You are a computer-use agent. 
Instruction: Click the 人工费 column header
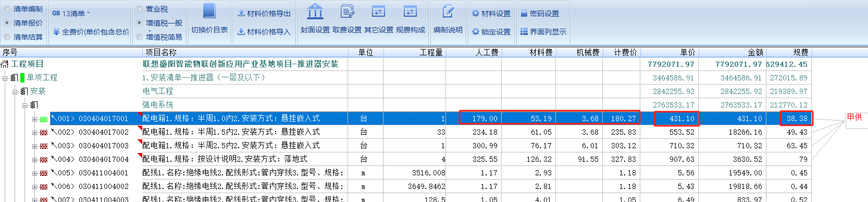coord(474,52)
